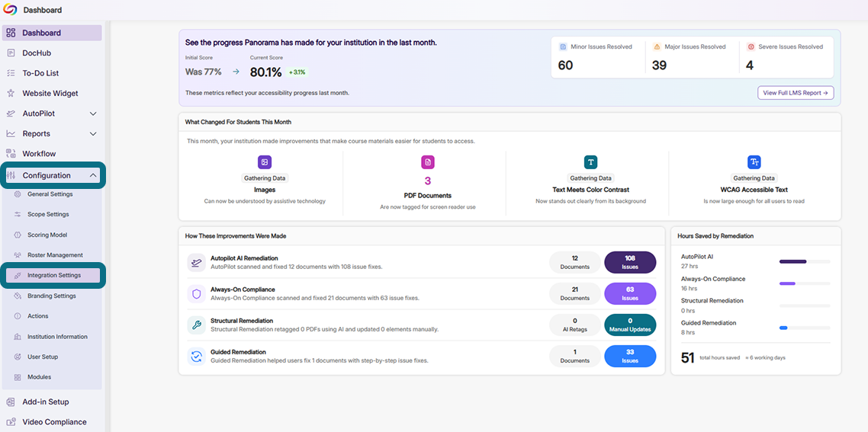The width and height of the screenshot is (868, 432).
Task: Click the AutoPilot AI hours progress bar
Action: (805, 261)
